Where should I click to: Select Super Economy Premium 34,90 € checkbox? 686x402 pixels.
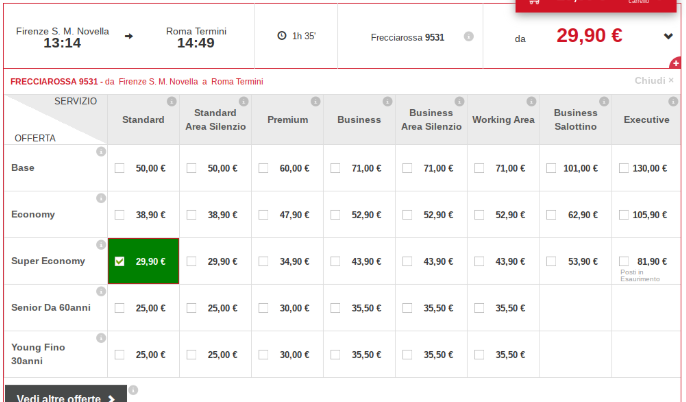click(x=263, y=261)
